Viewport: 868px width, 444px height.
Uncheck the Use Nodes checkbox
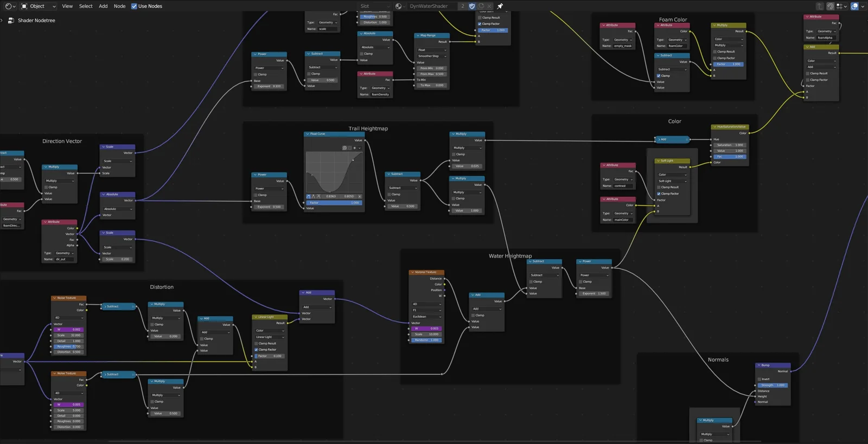pos(134,6)
